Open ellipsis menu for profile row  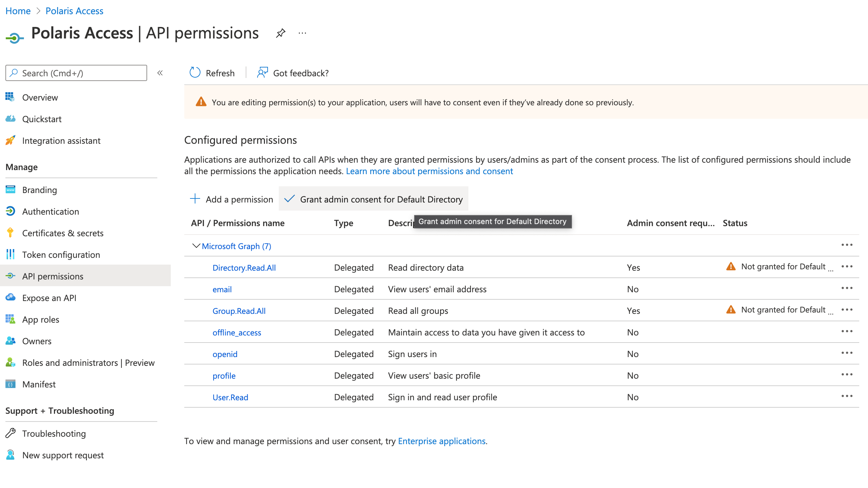[x=847, y=375]
